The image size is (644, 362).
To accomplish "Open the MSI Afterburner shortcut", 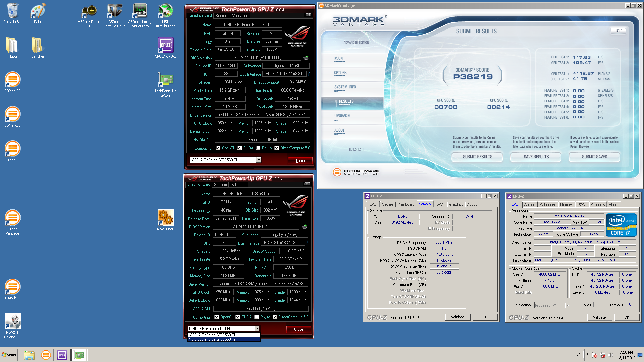I will (165, 16).
